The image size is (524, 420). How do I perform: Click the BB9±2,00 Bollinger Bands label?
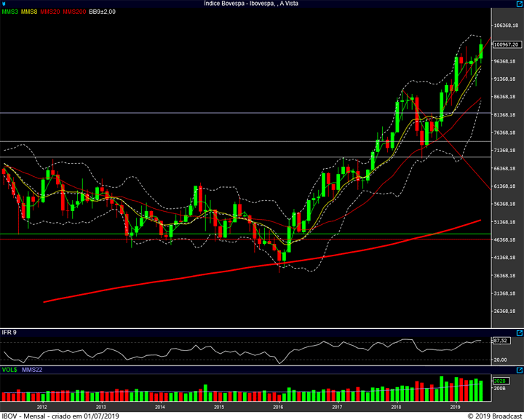(102, 12)
